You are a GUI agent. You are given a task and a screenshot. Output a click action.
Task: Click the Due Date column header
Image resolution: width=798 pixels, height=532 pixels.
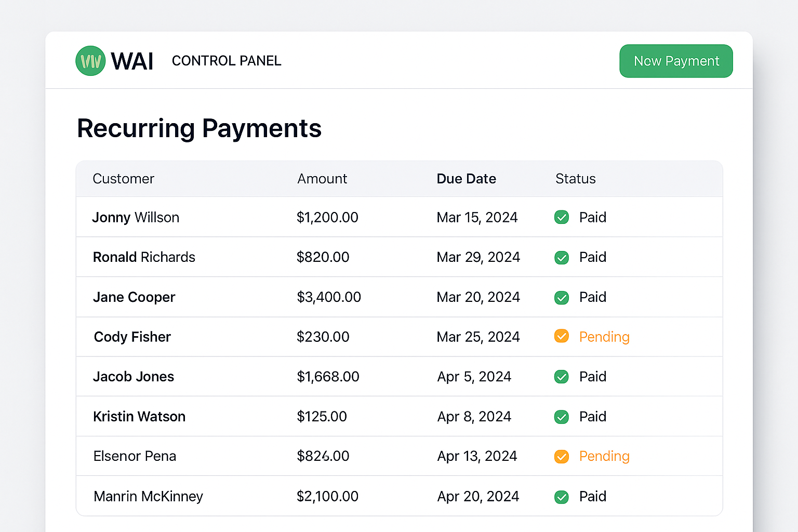[x=466, y=178]
